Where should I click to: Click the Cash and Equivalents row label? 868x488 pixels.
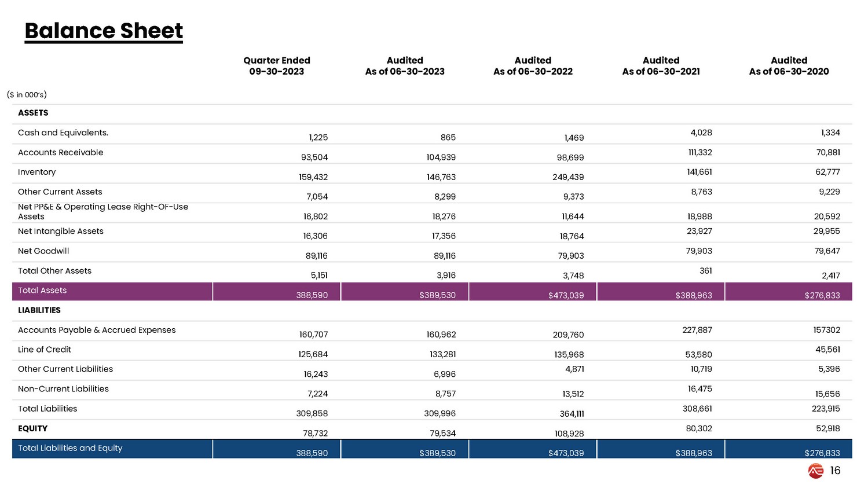pyautogui.click(x=63, y=133)
